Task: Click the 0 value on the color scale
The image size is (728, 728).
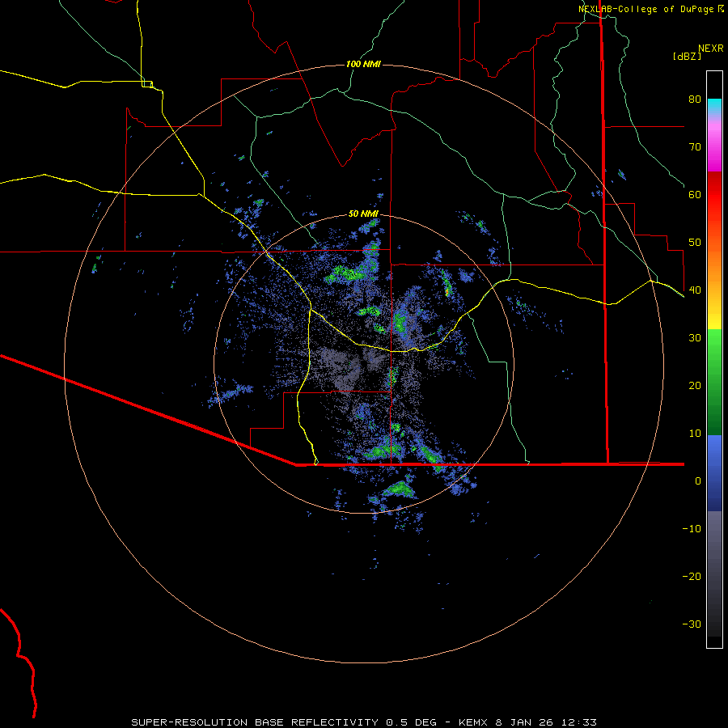Action: tap(697, 481)
